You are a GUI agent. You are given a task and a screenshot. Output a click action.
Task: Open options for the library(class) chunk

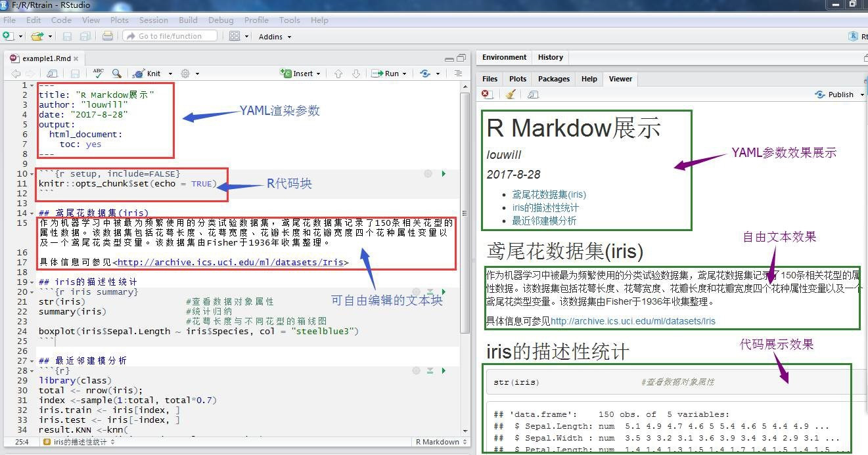click(x=416, y=370)
